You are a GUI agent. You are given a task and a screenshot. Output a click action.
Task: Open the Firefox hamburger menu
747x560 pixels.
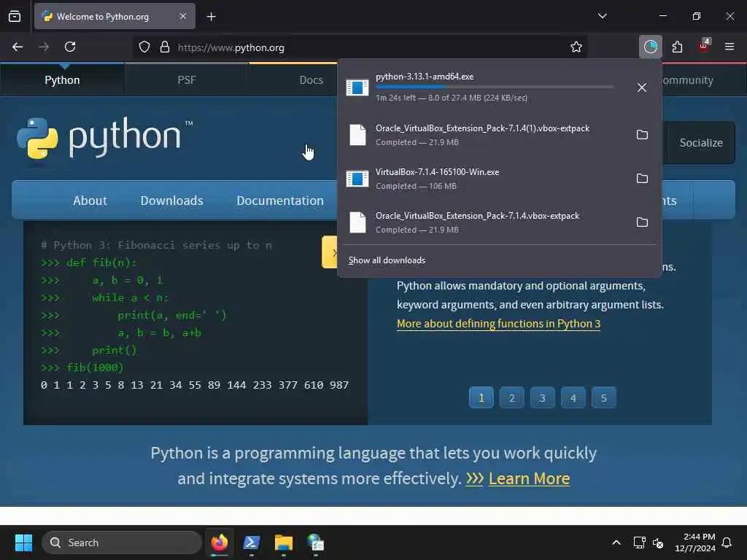click(x=729, y=47)
